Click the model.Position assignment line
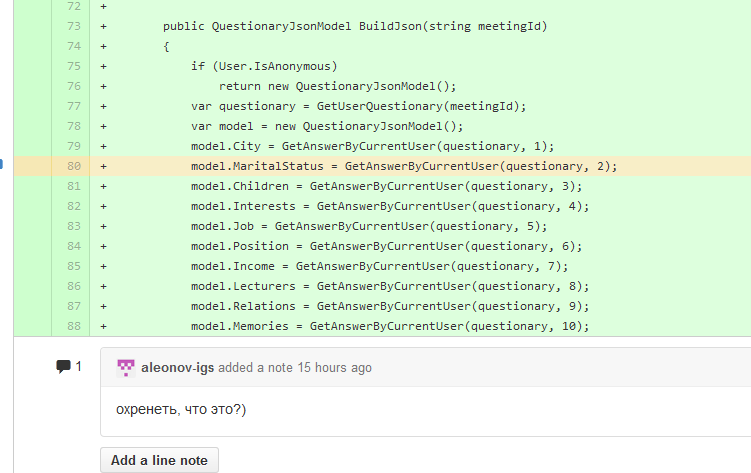 (387, 246)
